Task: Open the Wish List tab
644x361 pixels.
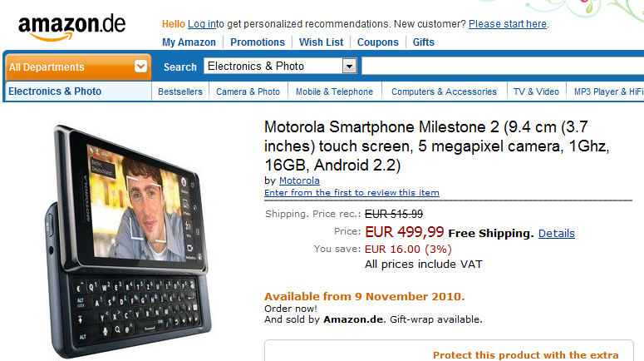Action: pyautogui.click(x=321, y=42)
